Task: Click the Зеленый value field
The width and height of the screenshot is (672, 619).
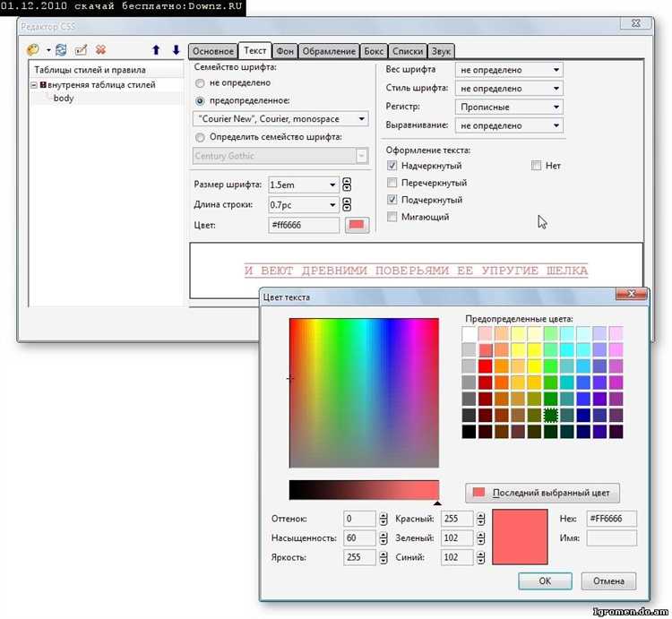Action: coord(457,538)
